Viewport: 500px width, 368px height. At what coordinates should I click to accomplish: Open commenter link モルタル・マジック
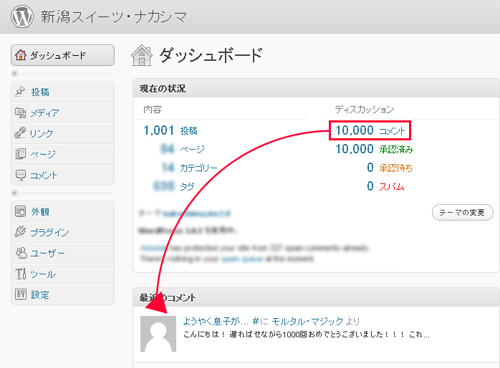point(307,321)
